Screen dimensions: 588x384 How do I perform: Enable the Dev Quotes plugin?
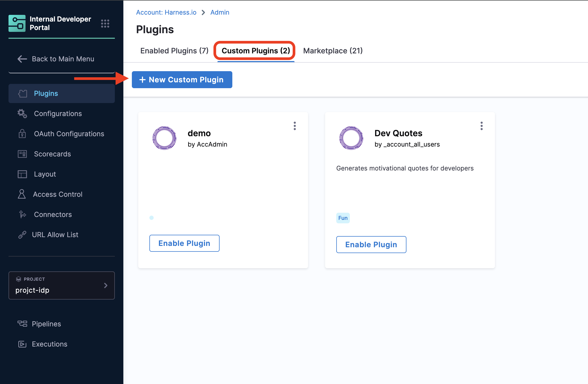[x=371, y=245]
